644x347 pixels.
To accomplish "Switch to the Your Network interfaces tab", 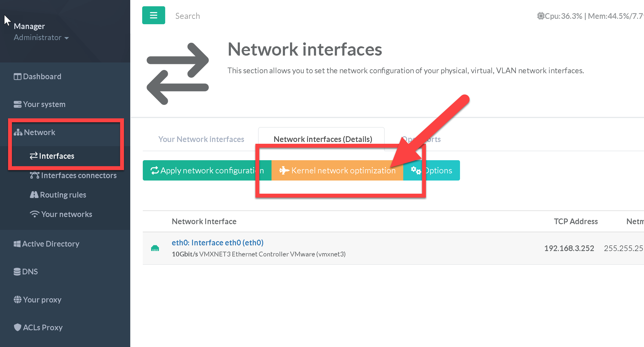I will pyautogui.click(x=201, y=139).
